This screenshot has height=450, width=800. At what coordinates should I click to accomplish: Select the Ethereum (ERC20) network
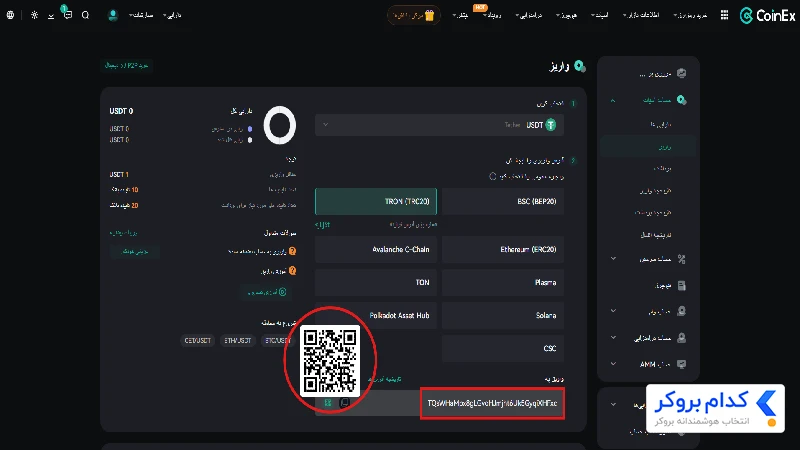click(503, 249)
